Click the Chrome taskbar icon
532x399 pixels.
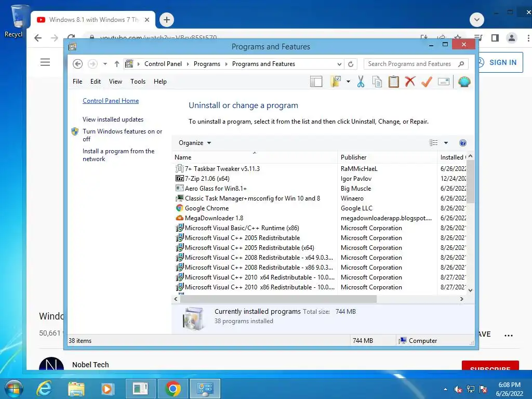(173, 389)
